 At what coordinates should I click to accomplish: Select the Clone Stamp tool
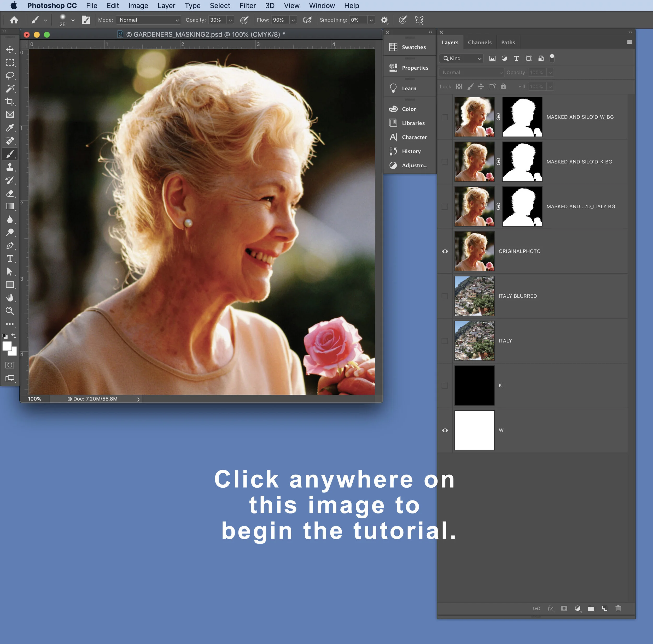(10, 167)
